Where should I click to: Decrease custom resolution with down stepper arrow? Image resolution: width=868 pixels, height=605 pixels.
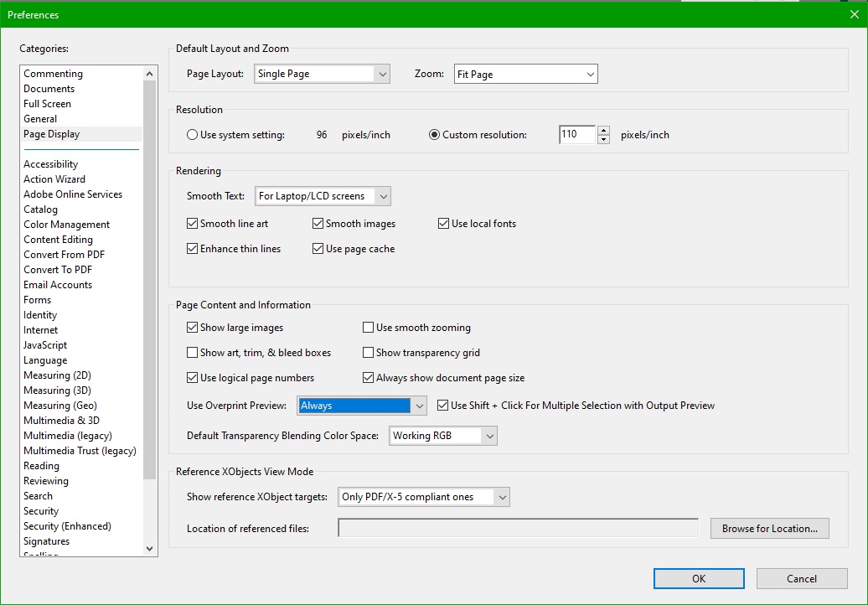tap(603, 139)
